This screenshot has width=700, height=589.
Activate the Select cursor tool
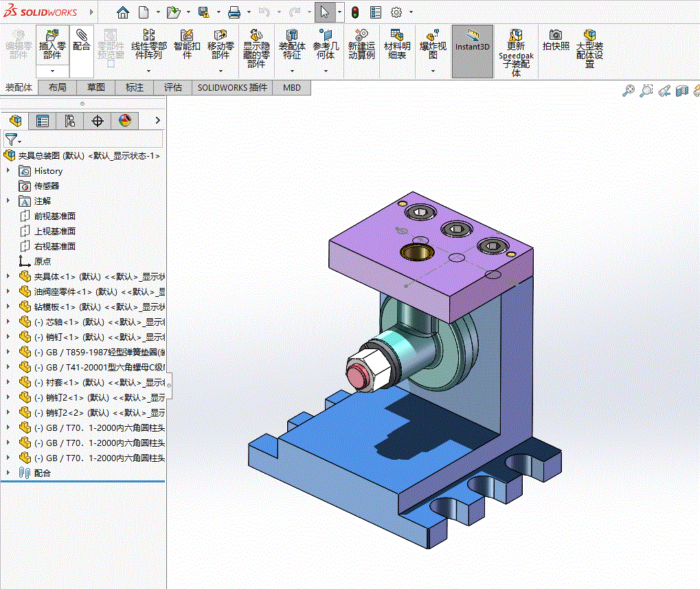(324, 12)
